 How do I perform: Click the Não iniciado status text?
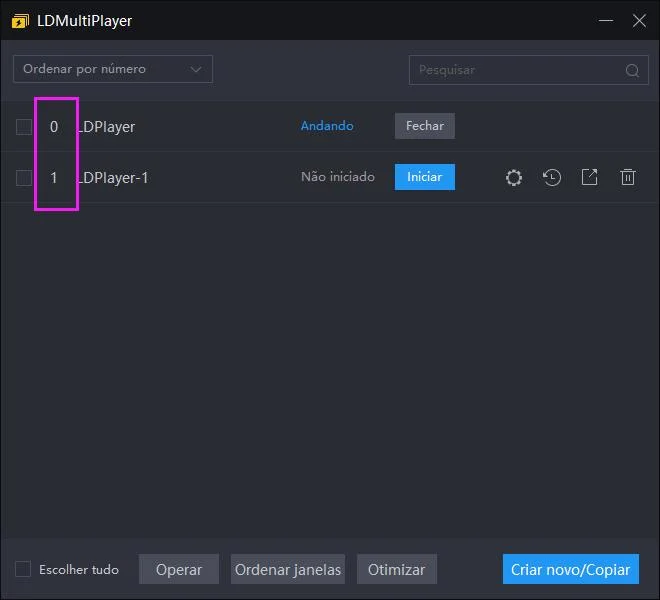(x=338, y=177)
